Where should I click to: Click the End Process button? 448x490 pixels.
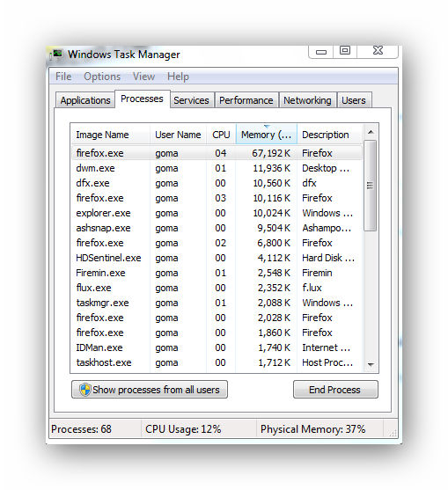(335, 390)
